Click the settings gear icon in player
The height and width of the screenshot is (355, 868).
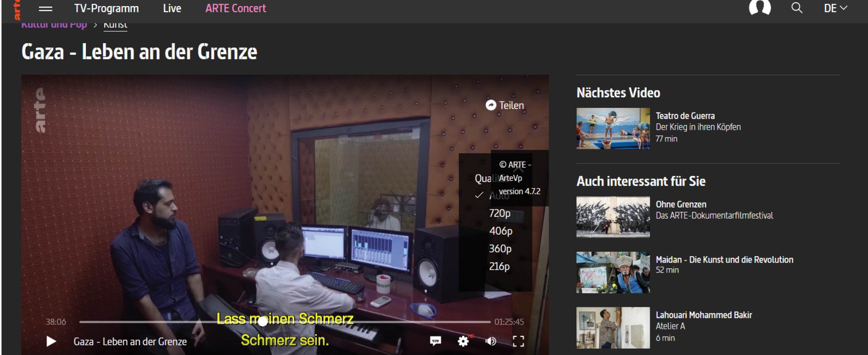point(463,341)
